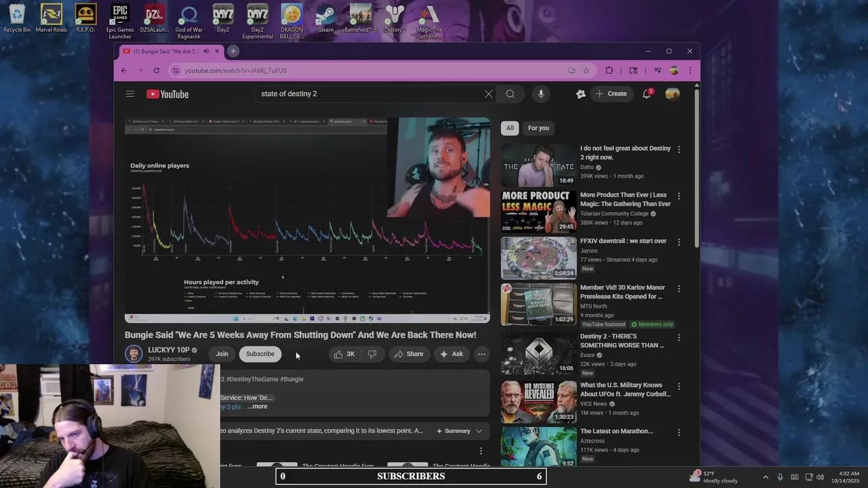Bookmark this page with star icon
868x488 pixels.
point(587,70)
